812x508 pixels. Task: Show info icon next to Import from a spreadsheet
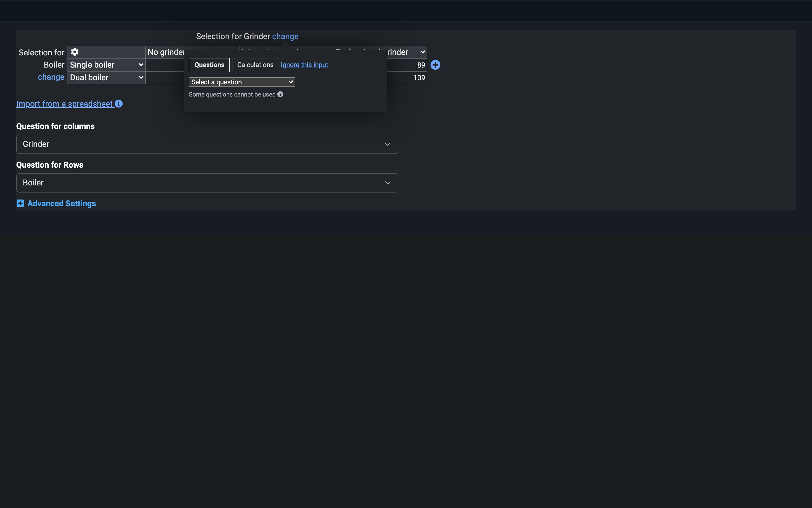[x=119, y=104]
